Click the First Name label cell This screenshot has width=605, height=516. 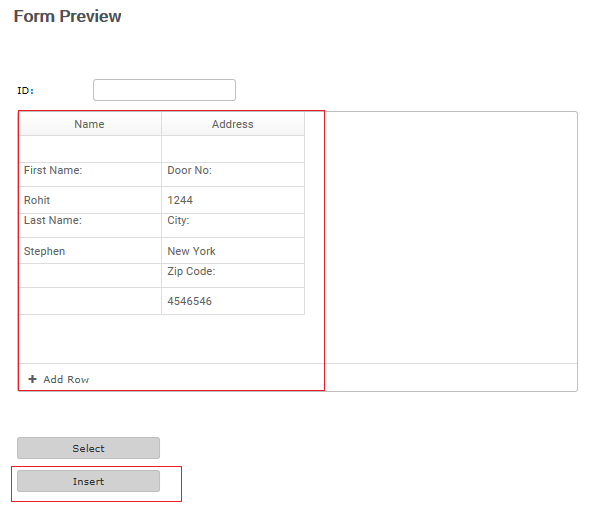[x=90, y=174]
